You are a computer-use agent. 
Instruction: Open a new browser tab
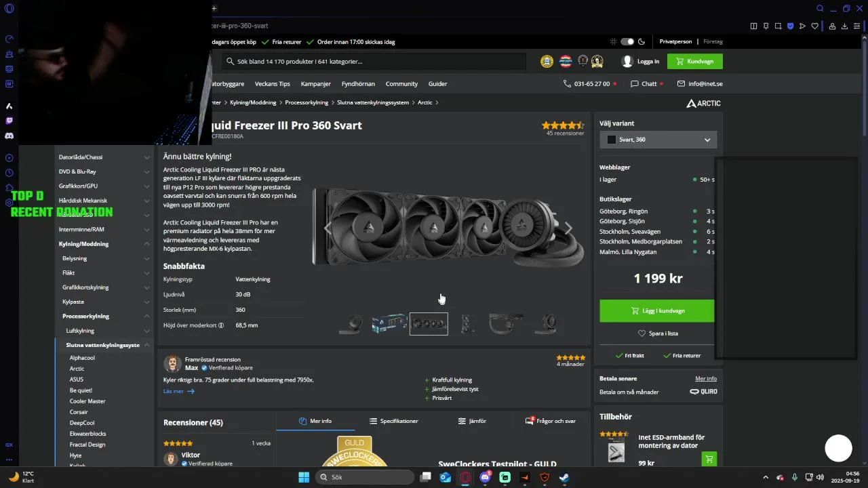(x=214, y=9)
